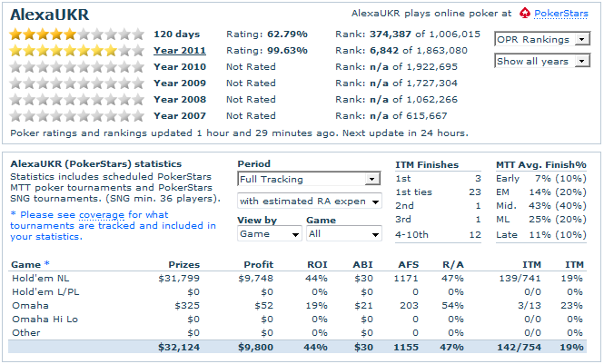The image size is (604, 364).
Task: Click the ITM Finishes section heading
Action: pyautogui.click(x=427, y=164)
